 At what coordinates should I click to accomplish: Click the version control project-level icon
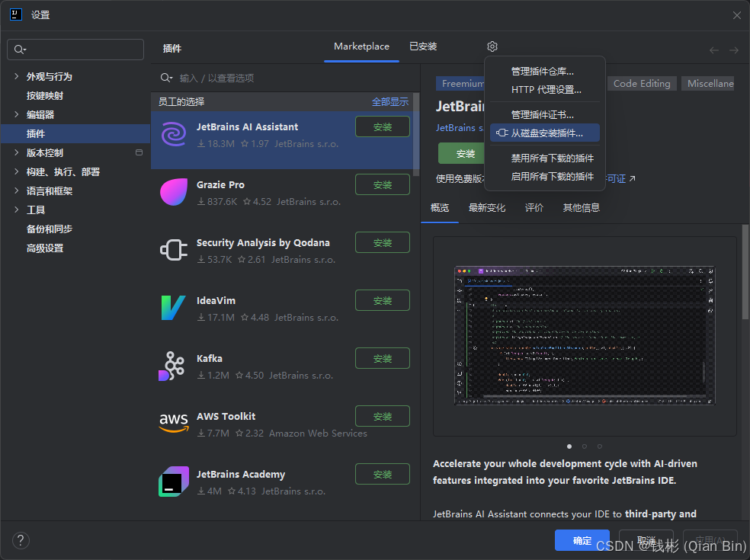tap(139, 152)
